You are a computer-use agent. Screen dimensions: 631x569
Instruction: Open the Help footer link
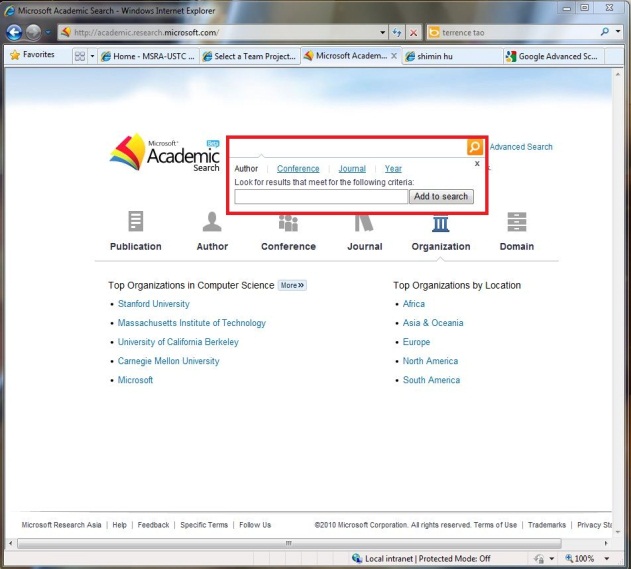click(x=119, y=525)
